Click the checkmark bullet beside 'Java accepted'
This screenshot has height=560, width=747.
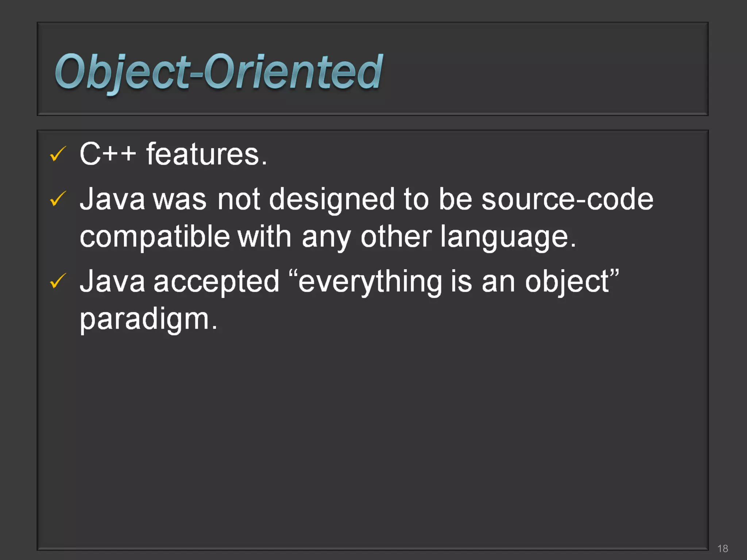tap(58, 281)
